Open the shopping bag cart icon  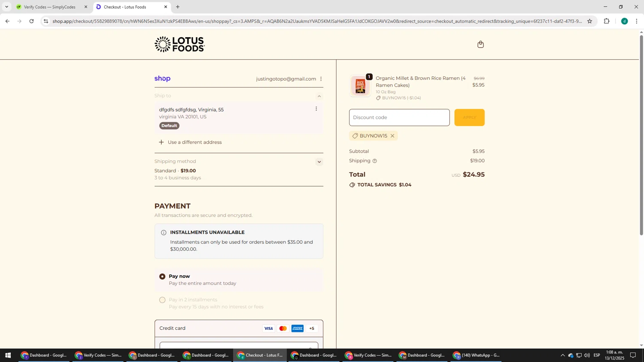(x=480, y=44)
